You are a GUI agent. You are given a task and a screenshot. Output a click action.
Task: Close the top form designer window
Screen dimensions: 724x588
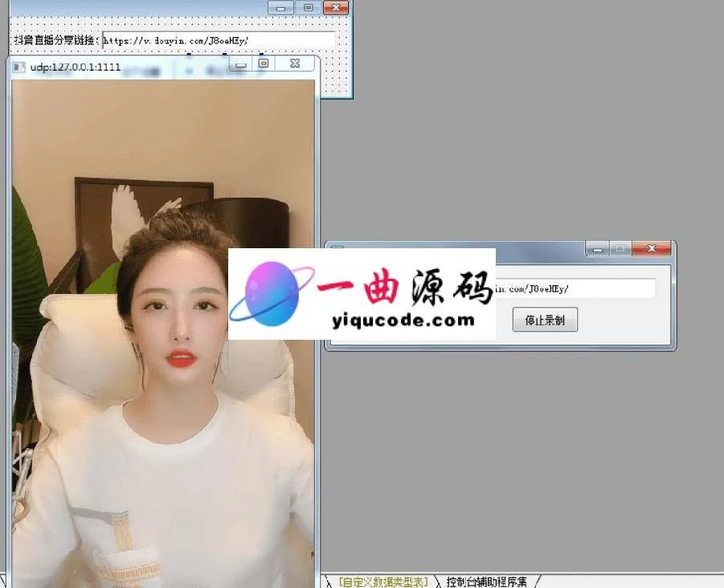335,7
